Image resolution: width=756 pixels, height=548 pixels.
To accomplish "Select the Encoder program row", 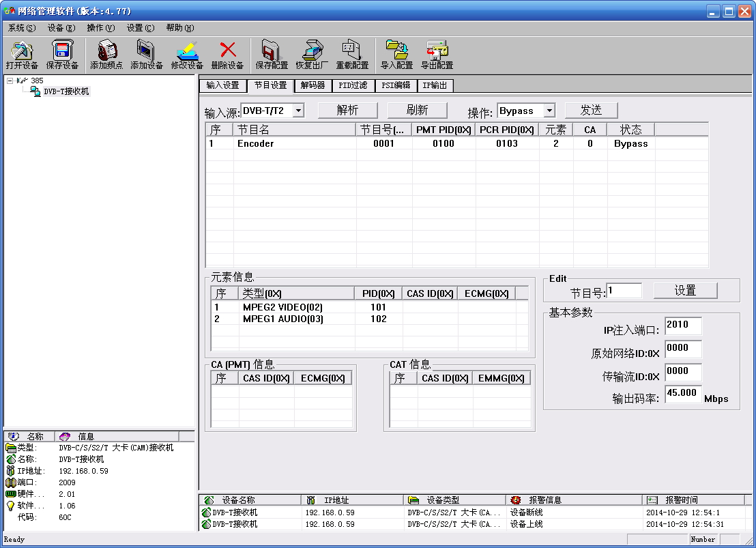I will coord(456,143).
